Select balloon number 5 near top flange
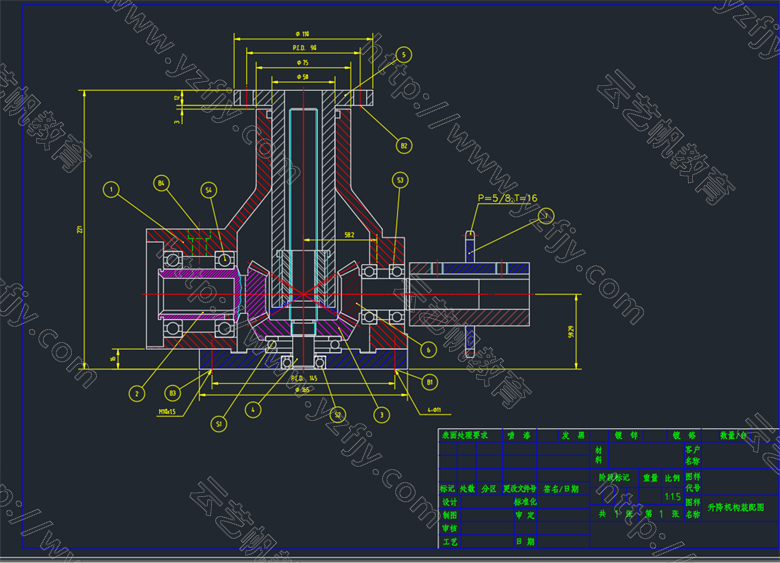780x563 pixels. click(403, 55)
